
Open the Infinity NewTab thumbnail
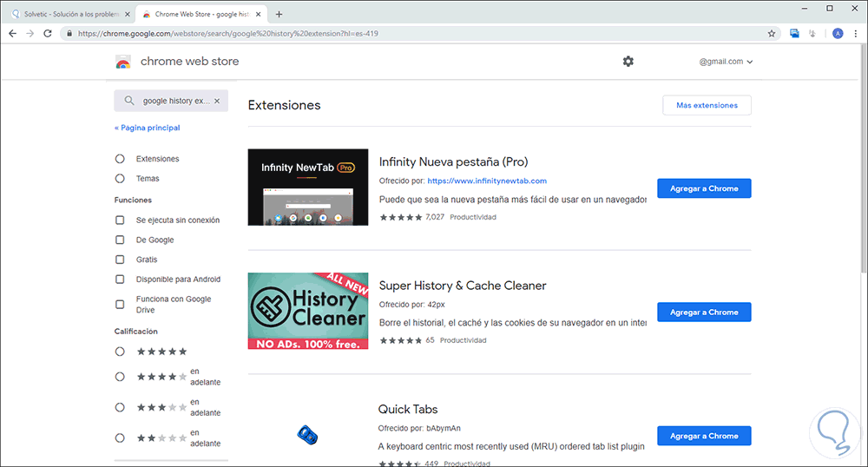308,187
